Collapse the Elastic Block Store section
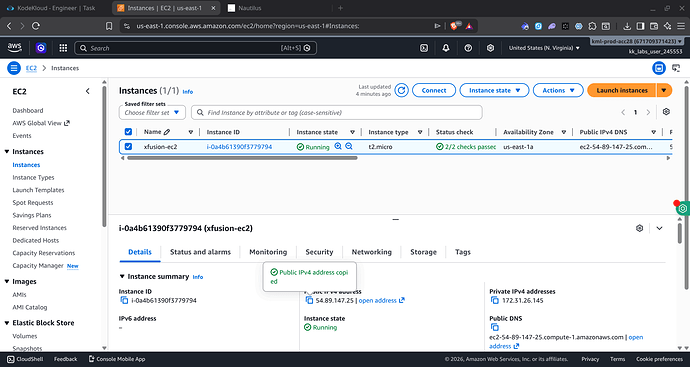The image size is (690, 367). point(7,323)
